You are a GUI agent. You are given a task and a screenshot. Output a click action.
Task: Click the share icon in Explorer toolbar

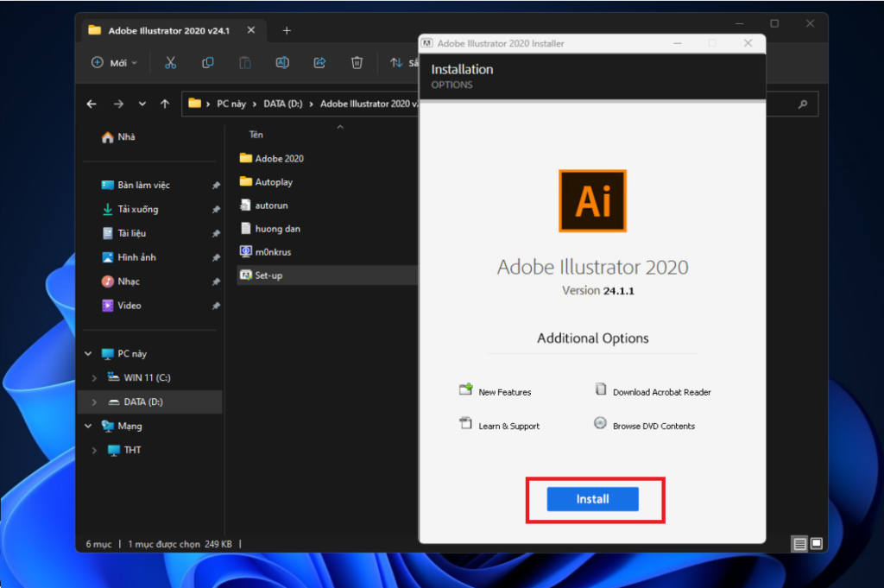tap(319, 62)
